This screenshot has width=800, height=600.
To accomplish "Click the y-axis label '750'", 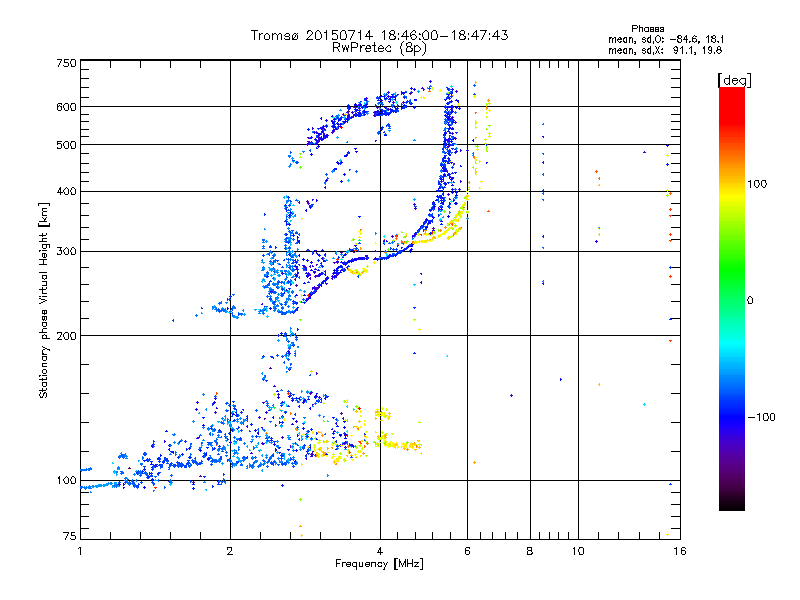I will point(66,63).
